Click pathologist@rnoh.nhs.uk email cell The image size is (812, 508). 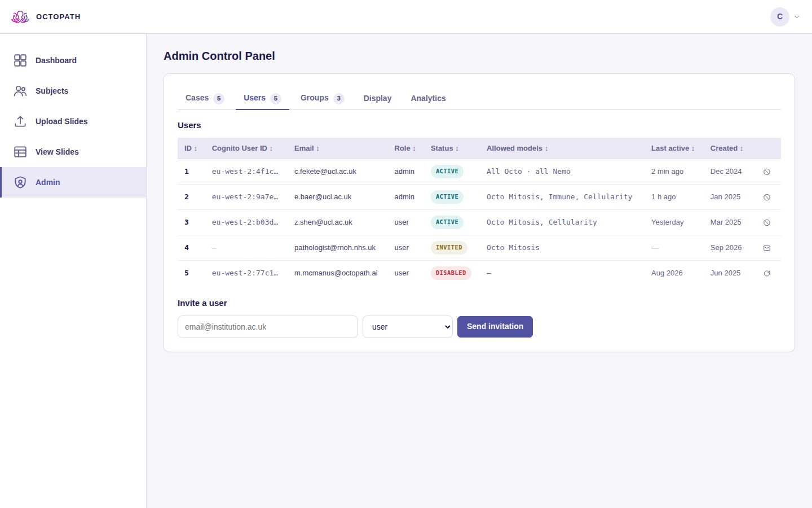pyautogui.click(x=335, y=248)
